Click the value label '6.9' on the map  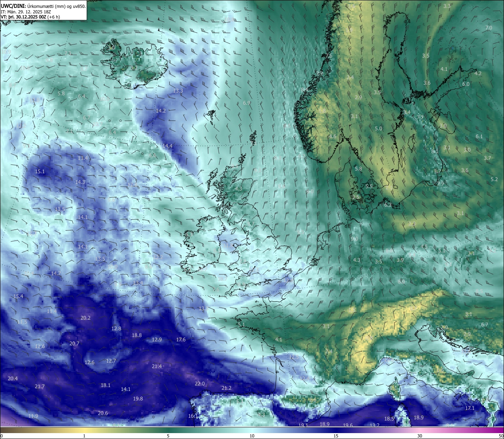[x=247, y=103]
